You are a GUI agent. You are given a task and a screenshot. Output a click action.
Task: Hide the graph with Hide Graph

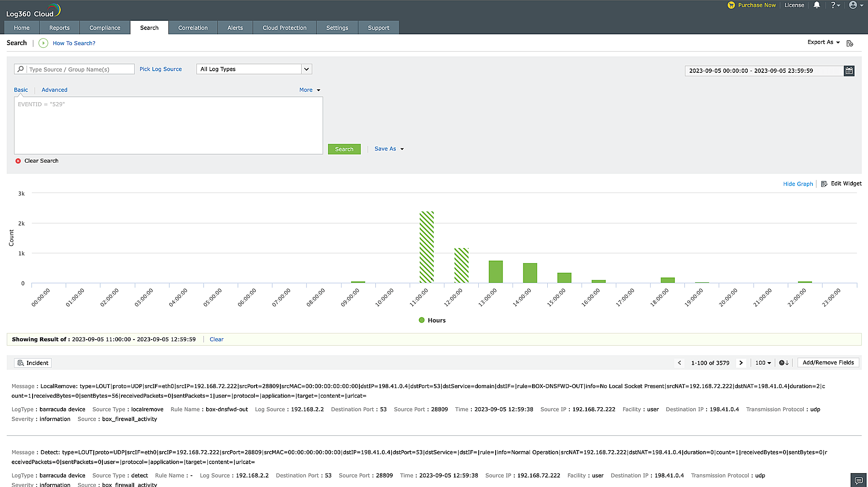[798, 184]
